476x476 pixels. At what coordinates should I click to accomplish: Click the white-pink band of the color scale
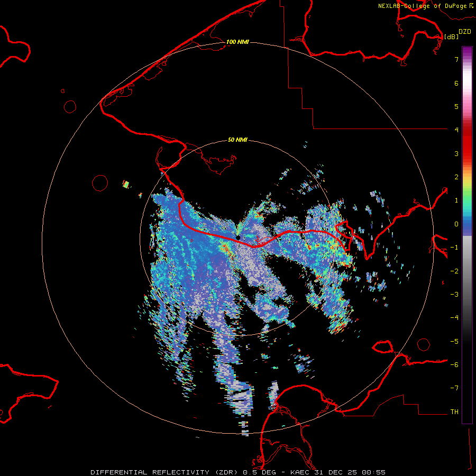pyautogui.click(x=467, y=82)
